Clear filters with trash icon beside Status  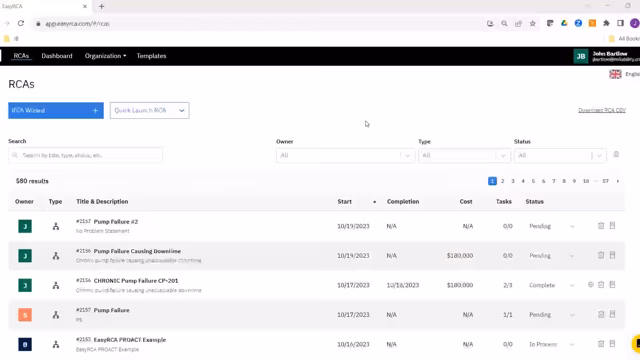pyautogui.click(x=616, y=155)
